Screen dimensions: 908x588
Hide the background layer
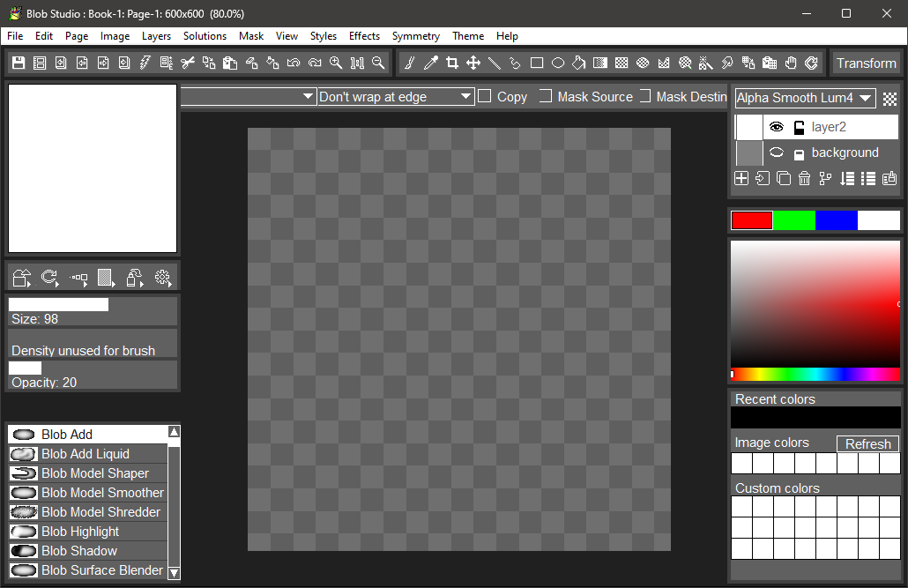[776, 153]
